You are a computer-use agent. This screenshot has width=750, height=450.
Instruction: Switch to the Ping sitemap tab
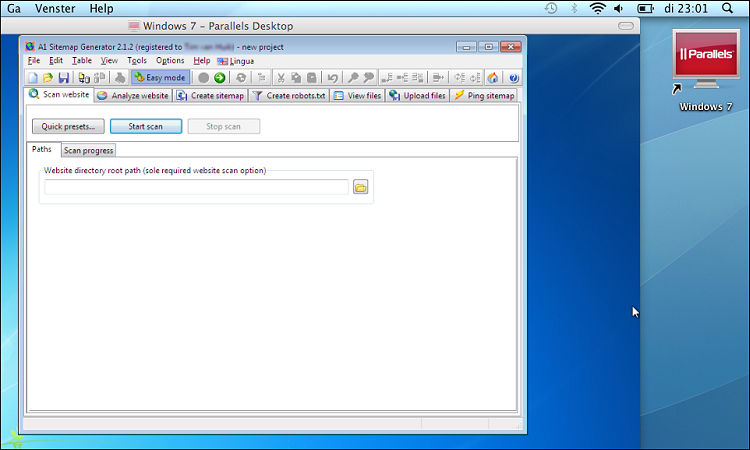(x=484, y=96)
